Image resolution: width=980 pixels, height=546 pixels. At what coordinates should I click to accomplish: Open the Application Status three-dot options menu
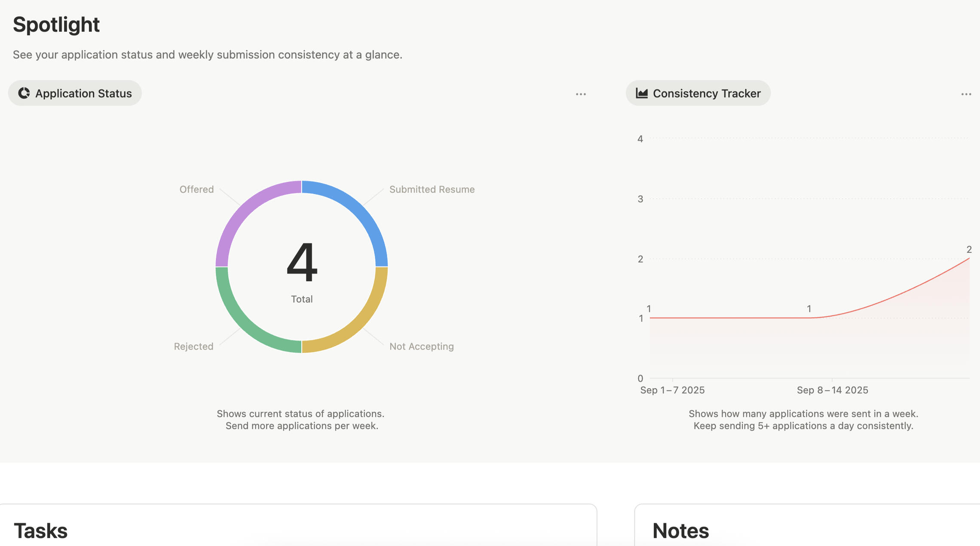pos(581,94)
